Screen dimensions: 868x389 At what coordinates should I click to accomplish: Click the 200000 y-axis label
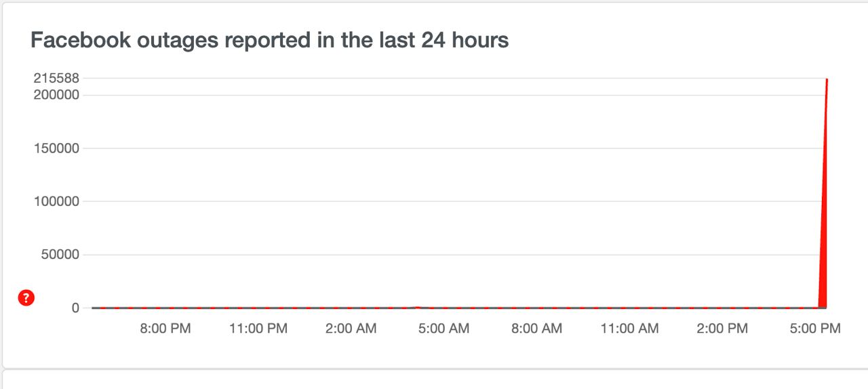click(x=56, y=95)
